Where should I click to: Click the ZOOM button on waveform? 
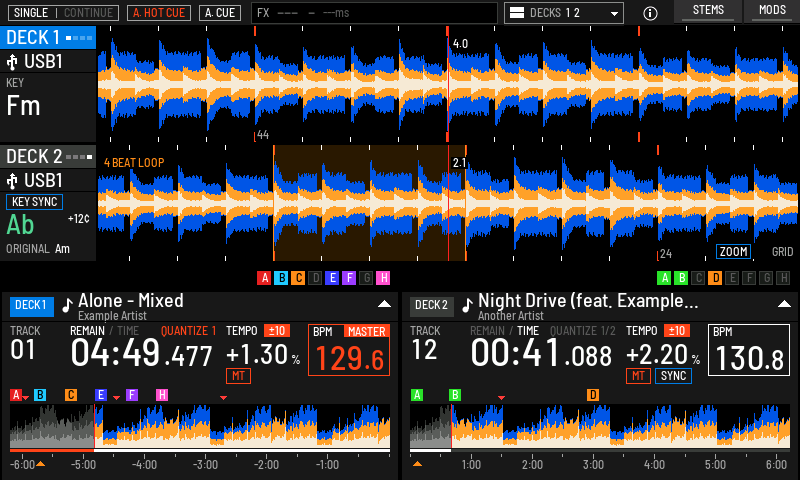(733, 251)
